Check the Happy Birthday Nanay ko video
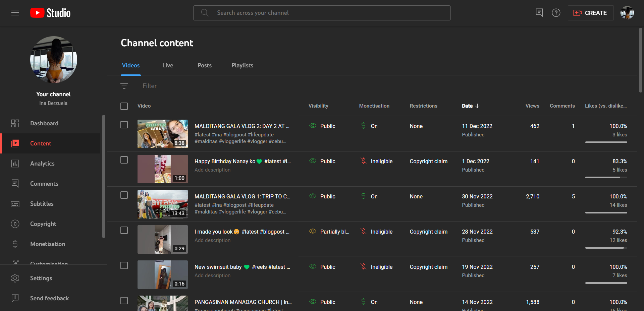The image size is (644, 311). [x=124, y=160]
